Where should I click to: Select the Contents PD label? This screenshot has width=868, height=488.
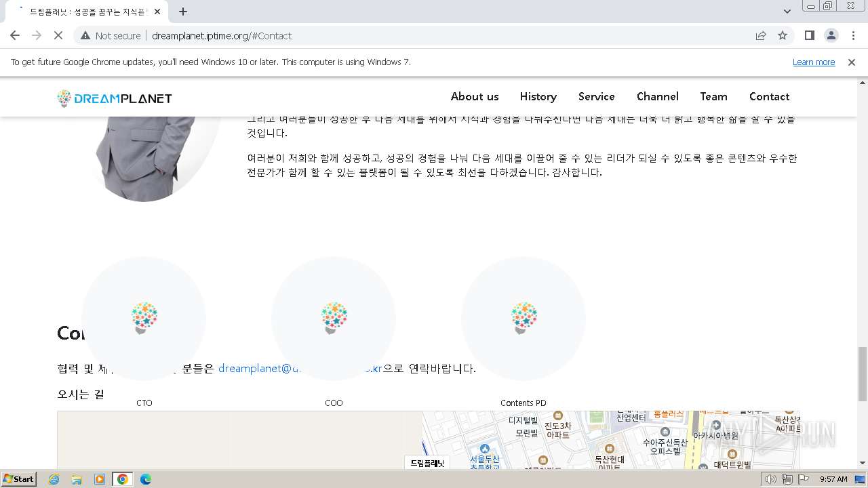click(x=524, y=403)
